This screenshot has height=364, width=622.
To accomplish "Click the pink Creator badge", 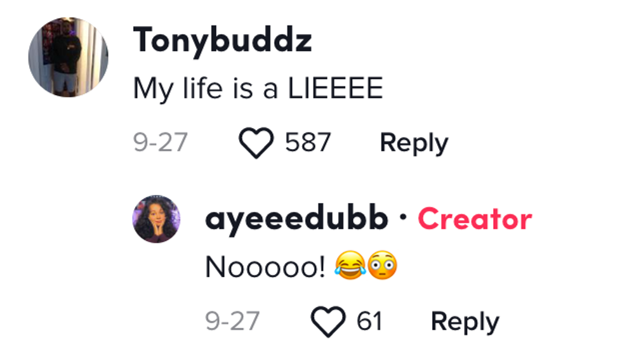I will 475,219.
